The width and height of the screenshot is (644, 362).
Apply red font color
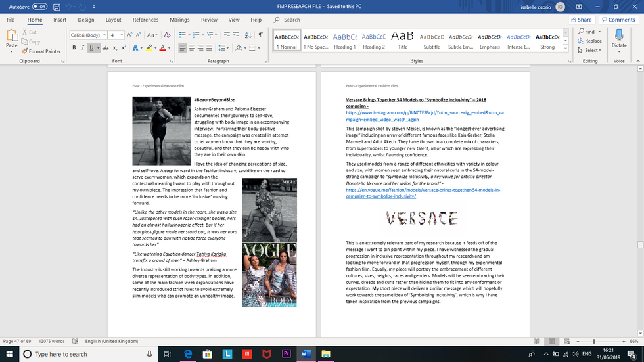point(163,47)
